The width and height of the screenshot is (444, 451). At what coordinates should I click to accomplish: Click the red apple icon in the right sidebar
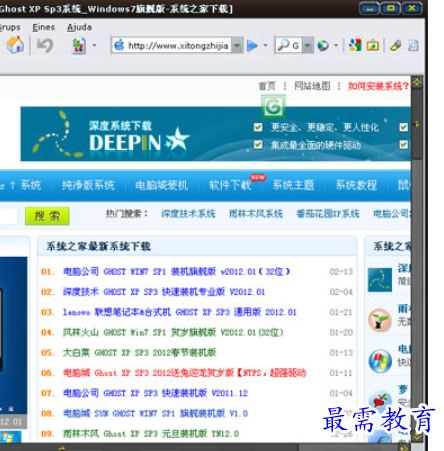[380, 400]
